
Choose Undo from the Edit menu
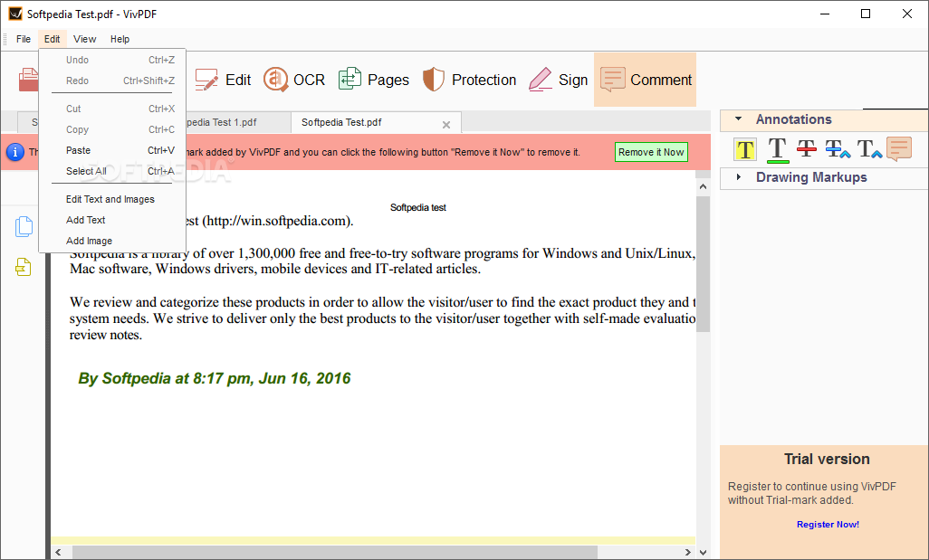click(x=112, y=60)
